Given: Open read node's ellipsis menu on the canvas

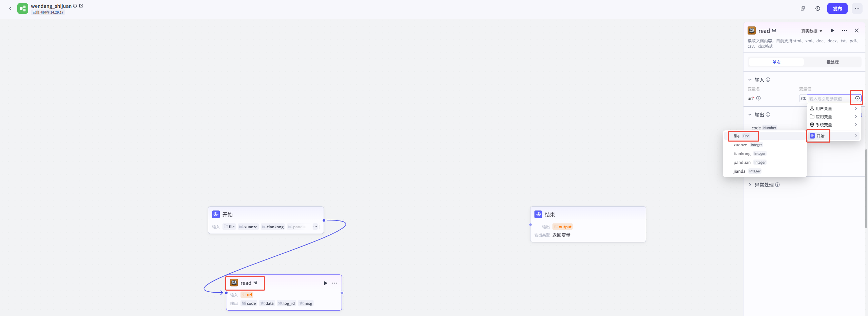Looking at the screenshot, I should point(335,283).
